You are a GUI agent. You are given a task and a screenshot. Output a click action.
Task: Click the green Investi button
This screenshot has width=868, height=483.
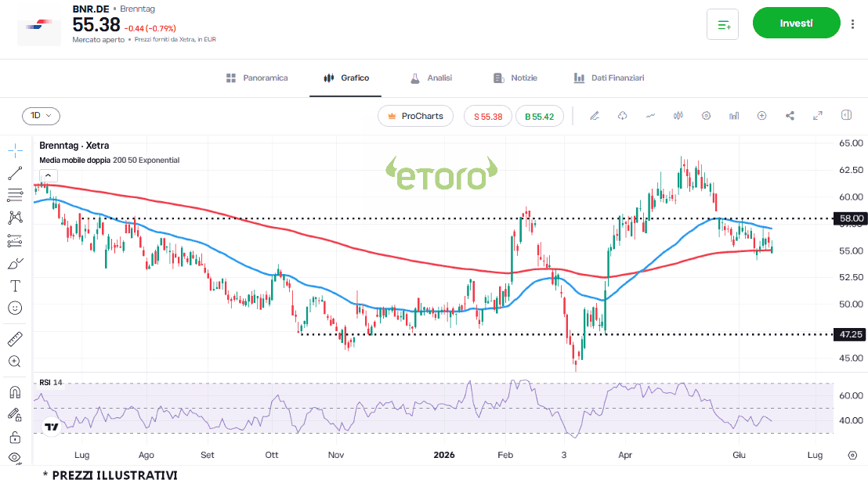(796, 23)
